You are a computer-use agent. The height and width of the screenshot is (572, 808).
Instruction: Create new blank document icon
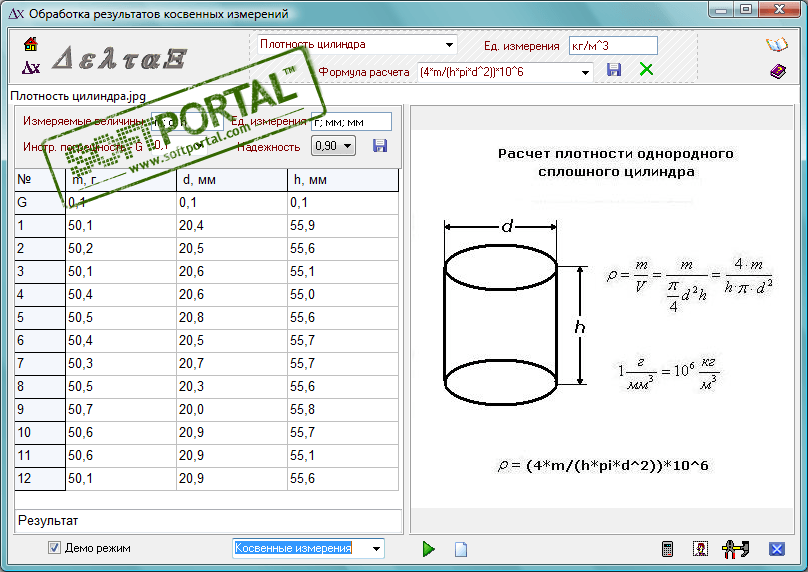point(461,549)
